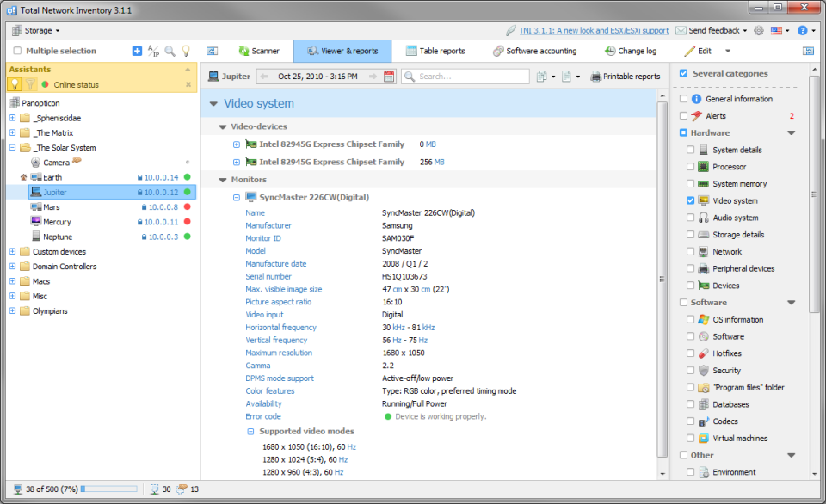This screenshot has width=826, height=504.
Task: Check the General information category
Action: 683,99
